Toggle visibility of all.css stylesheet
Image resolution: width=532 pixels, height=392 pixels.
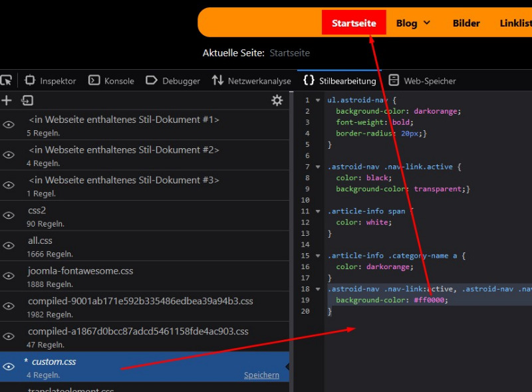tap(9, 246)
